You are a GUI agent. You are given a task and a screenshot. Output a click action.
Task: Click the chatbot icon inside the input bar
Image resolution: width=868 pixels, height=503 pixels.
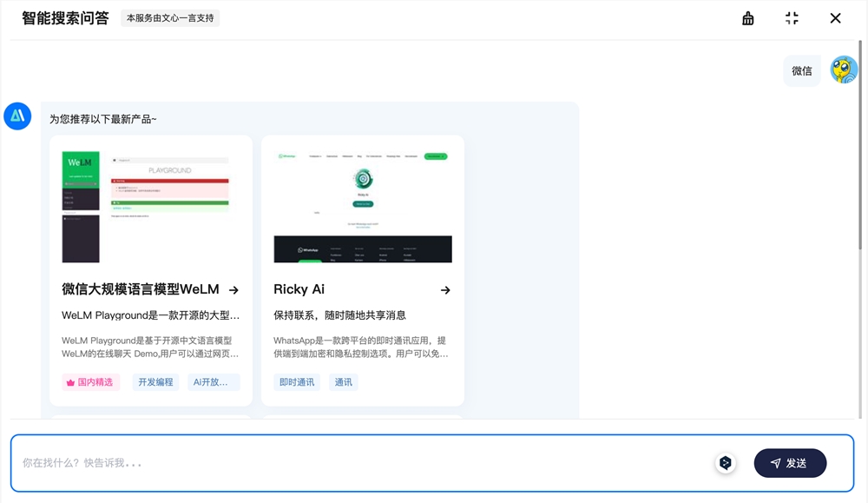point(726,463)
